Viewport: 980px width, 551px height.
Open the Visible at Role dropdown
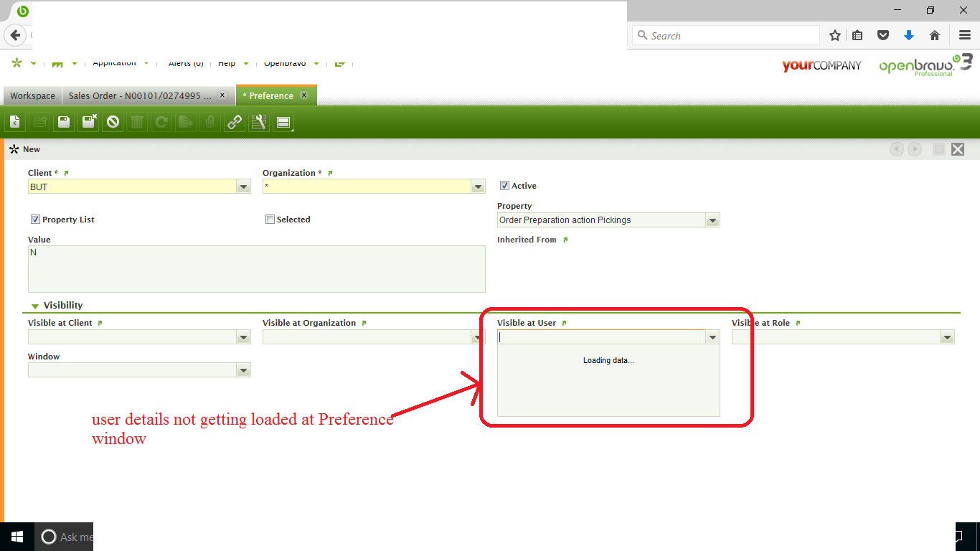tap(948, 337)
